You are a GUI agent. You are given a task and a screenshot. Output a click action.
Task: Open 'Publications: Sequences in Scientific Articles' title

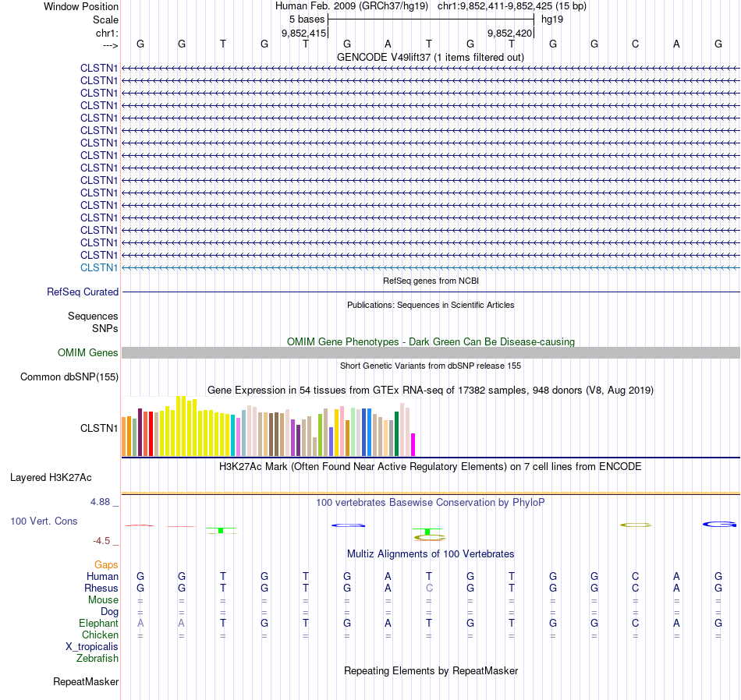coord(431,305)
